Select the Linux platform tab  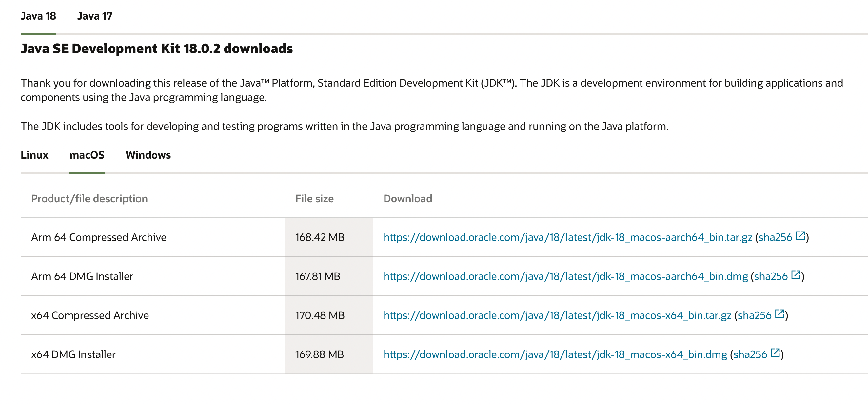point(34,155)
